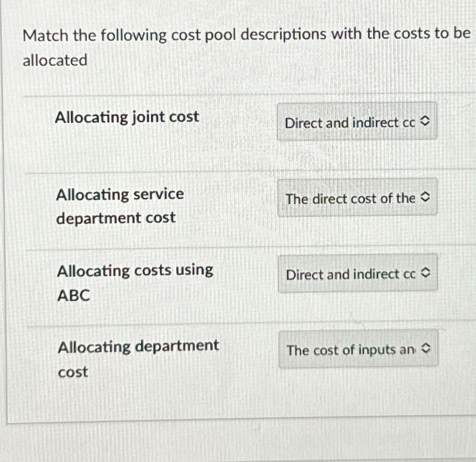
Task: Click the question prompt text at the top
Action: coord(246,34)
